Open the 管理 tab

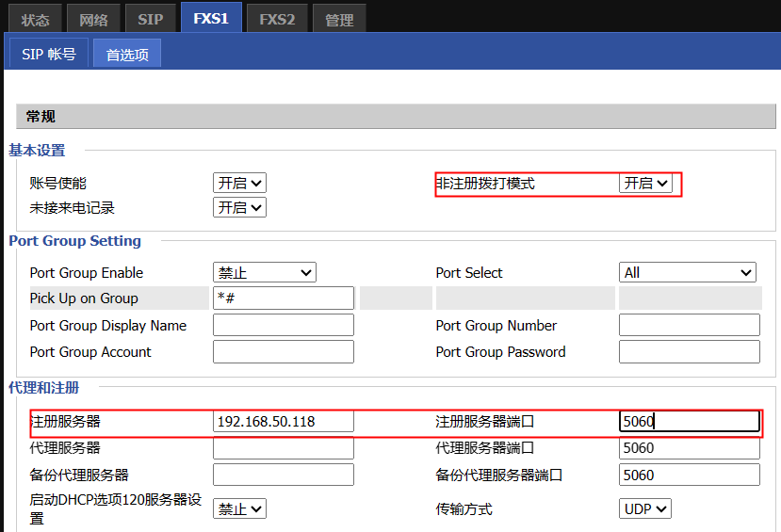(339, 19)
